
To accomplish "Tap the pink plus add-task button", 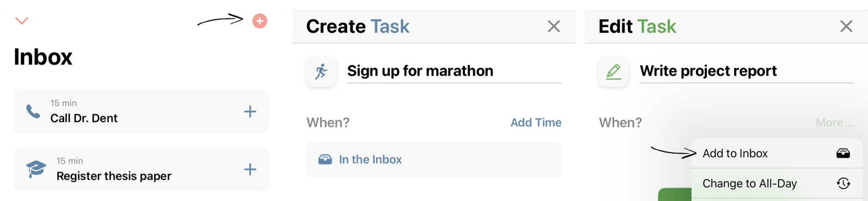I will pos(260,21).
